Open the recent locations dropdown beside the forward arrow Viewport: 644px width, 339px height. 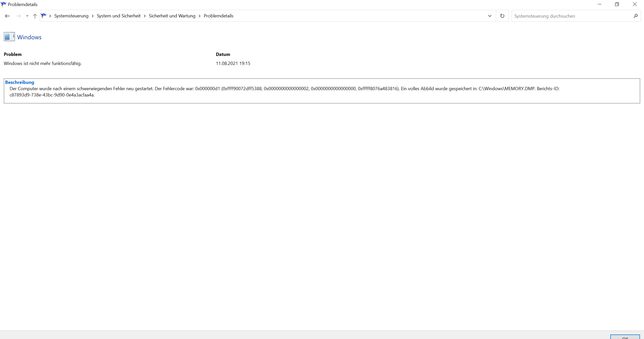pyautogui.click(x=27, y=16)
